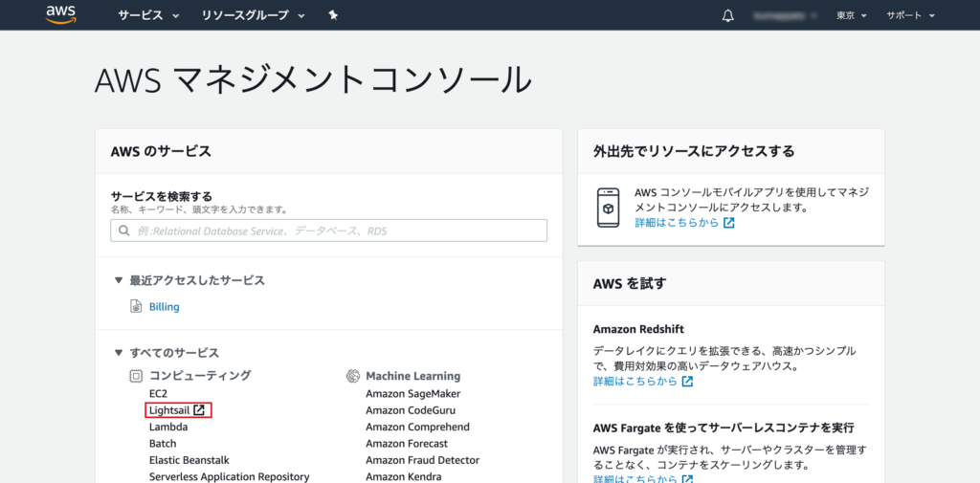Click the AWS を試す panel title
The width and height of the screenshot is (980, 483).
click(630, 283)
